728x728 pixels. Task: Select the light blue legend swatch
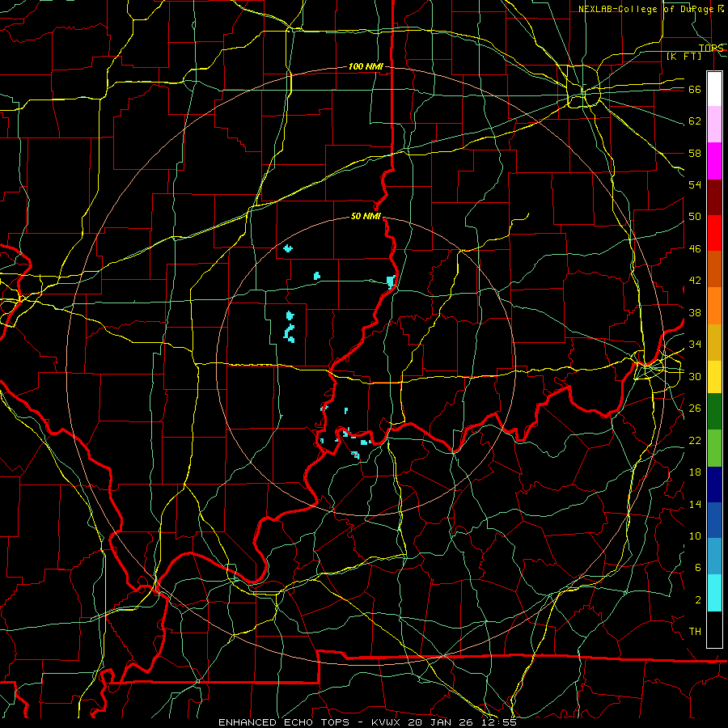coord(714,556)
